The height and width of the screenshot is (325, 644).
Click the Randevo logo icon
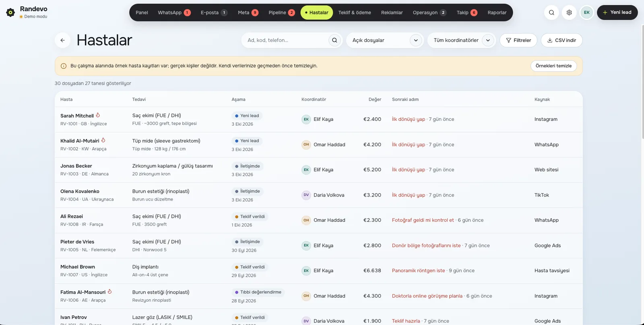[10, 12]
